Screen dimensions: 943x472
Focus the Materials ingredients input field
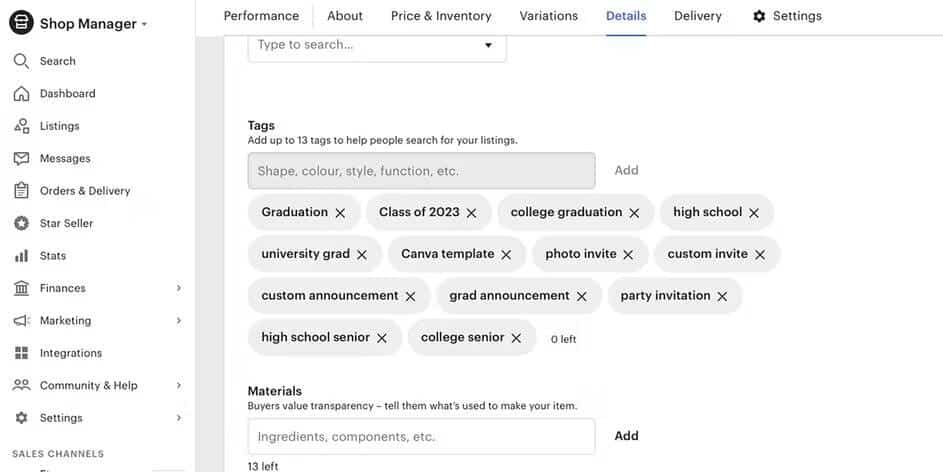421,437
